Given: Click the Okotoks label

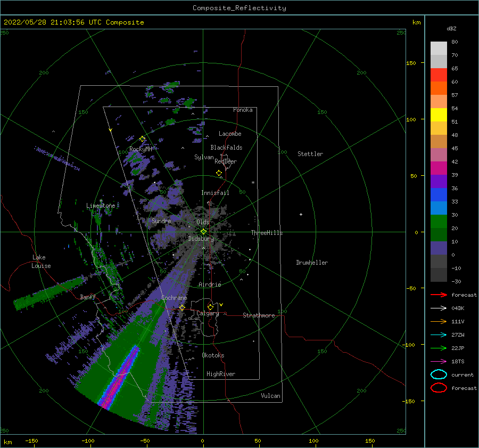Looking at the screenshot, I should [213, 355].
